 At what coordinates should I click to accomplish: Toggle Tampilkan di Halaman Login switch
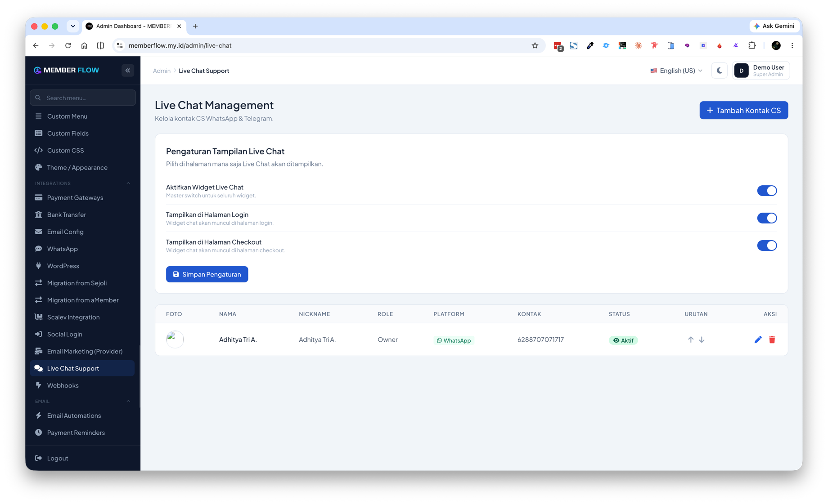coord(767,218)
